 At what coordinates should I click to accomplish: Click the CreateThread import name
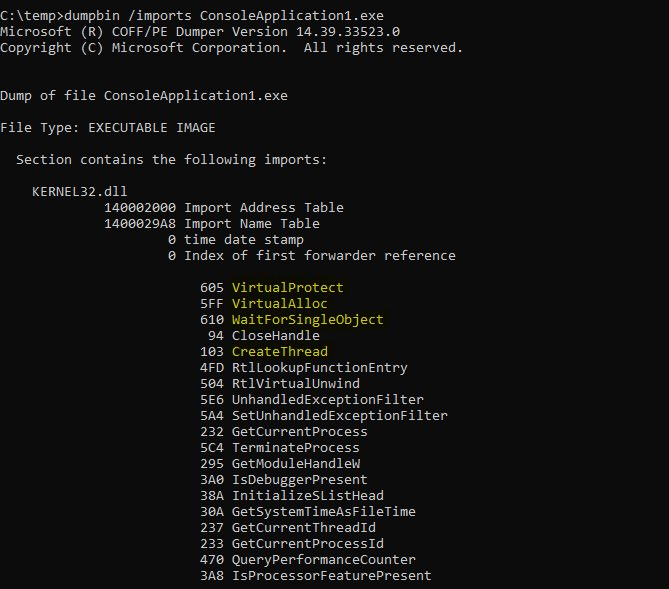point(279,352)
